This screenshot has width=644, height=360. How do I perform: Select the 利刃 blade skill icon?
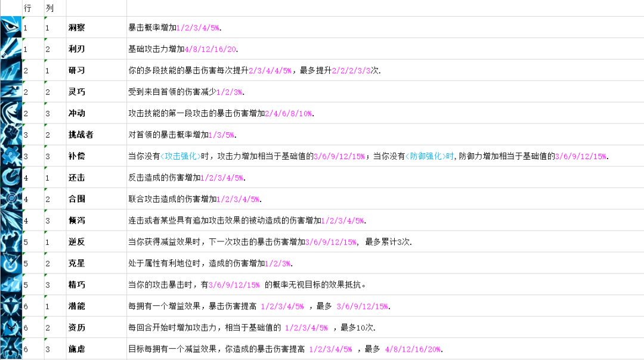11,48
